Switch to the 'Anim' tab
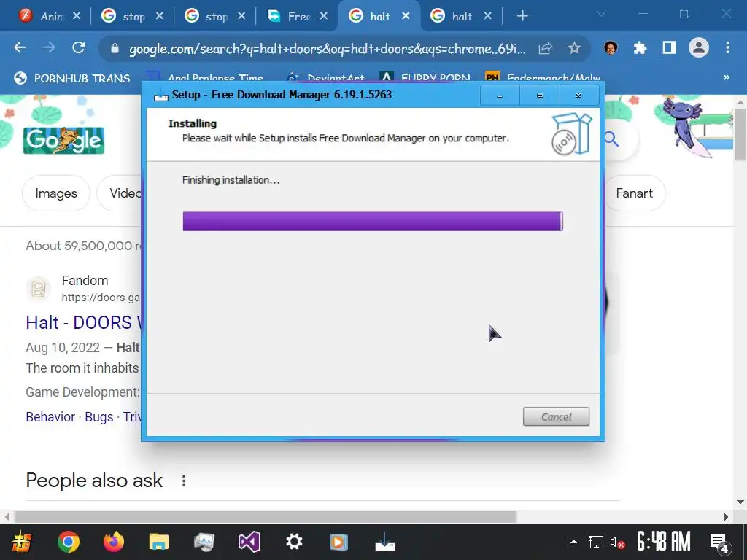Screen dimensions: 747x560 pos(42,16)
